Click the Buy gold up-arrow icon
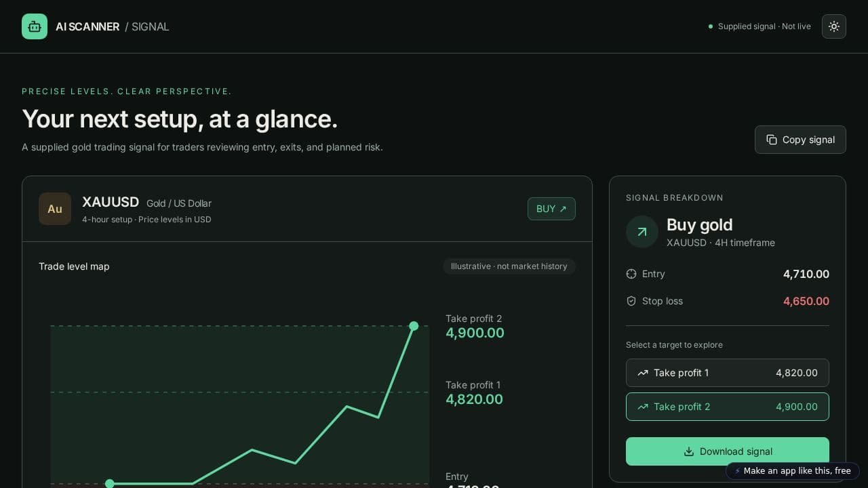 tap(642, 232)
